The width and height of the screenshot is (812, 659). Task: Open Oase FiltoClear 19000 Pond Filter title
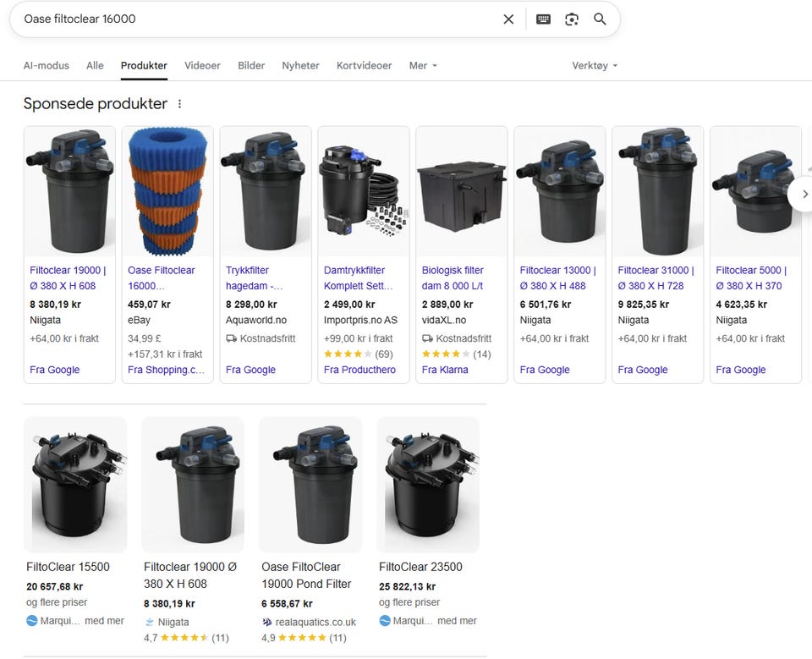[306, 575]
